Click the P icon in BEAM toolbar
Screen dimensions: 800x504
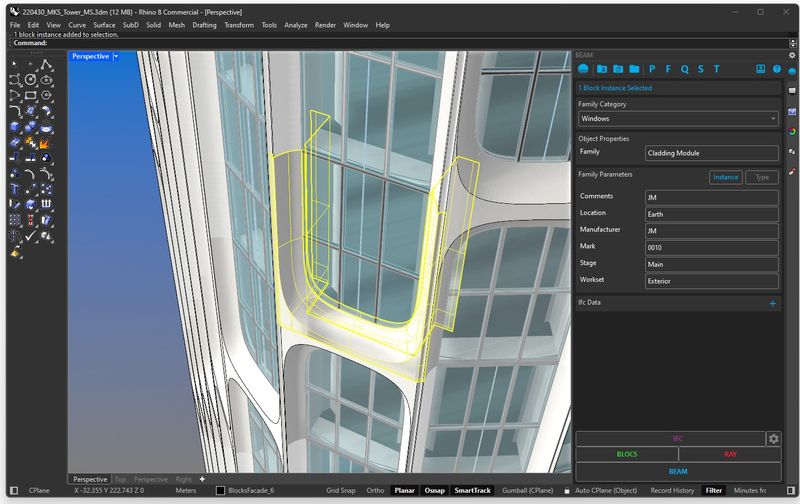(x=652, y=69)
